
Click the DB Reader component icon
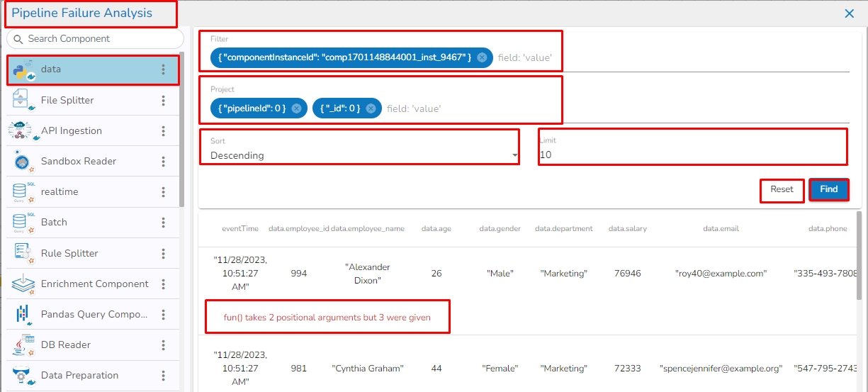click(x=23, y=345)
